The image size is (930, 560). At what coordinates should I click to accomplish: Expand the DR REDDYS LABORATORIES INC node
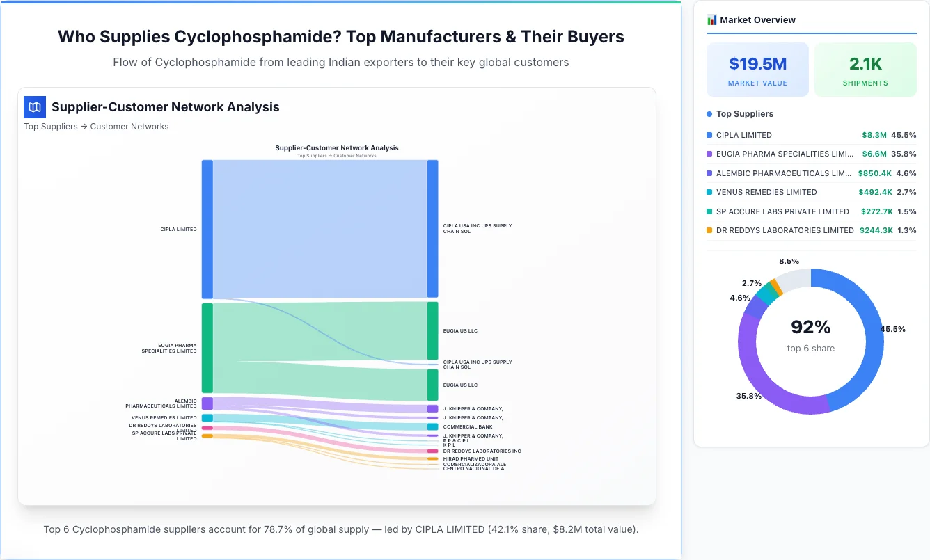(x=434, y=451)
